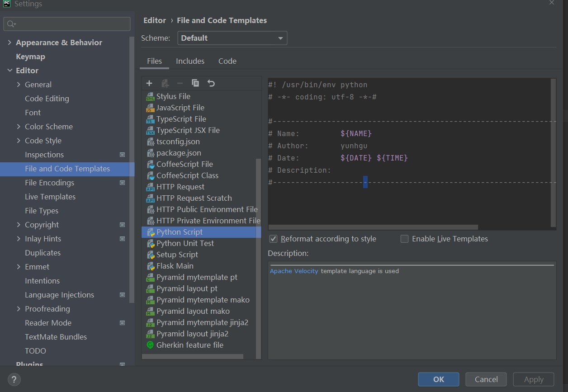The height and width of the screenshot is (392, 568).
Task: Click the Create Template plus icon
Action: click(x=149, y=83)
